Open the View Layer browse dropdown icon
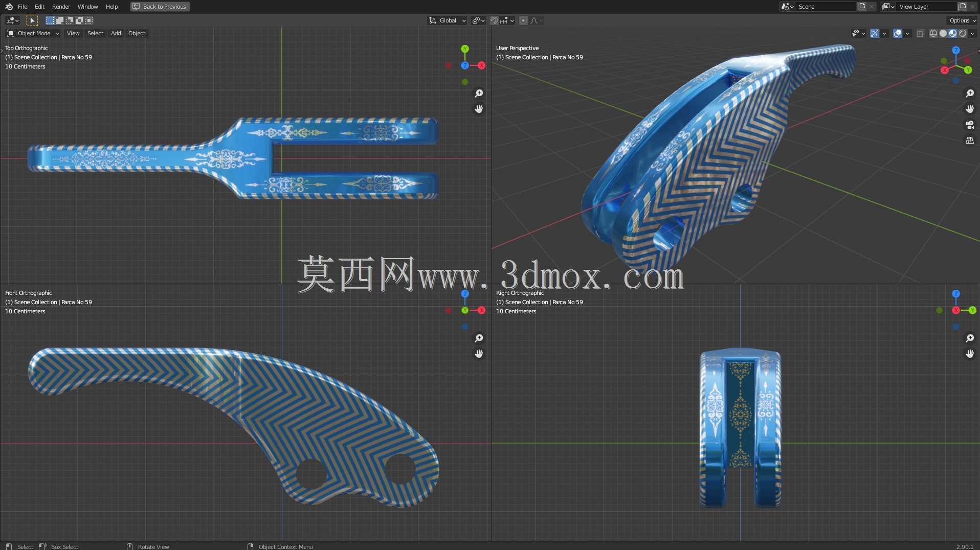 coord(888,7)
